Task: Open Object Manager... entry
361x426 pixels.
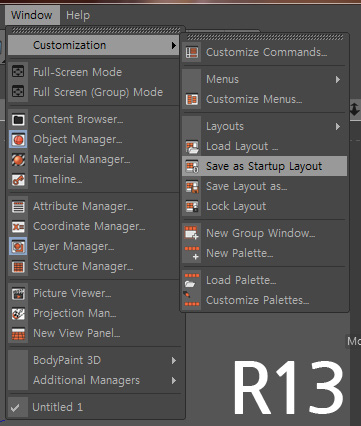Action: pyautogui.click(x=94, y=139)
